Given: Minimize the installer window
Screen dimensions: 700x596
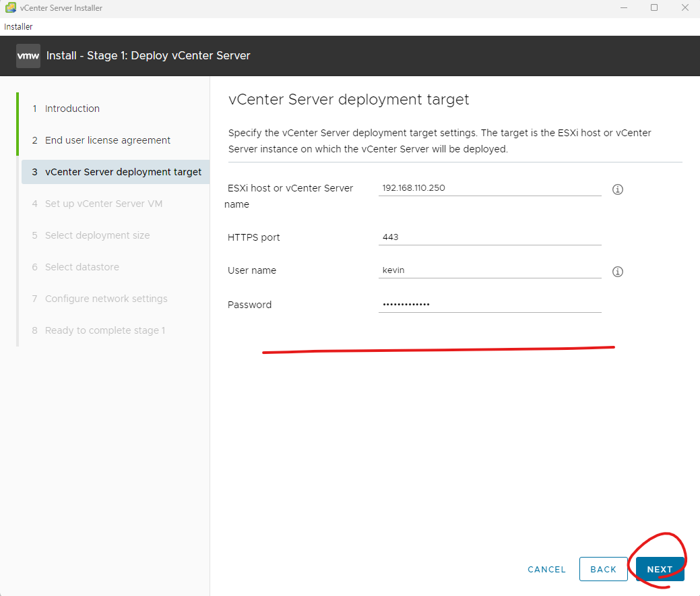Looking at the screenshot, I should pyautogui.click(x=624, y=7).
